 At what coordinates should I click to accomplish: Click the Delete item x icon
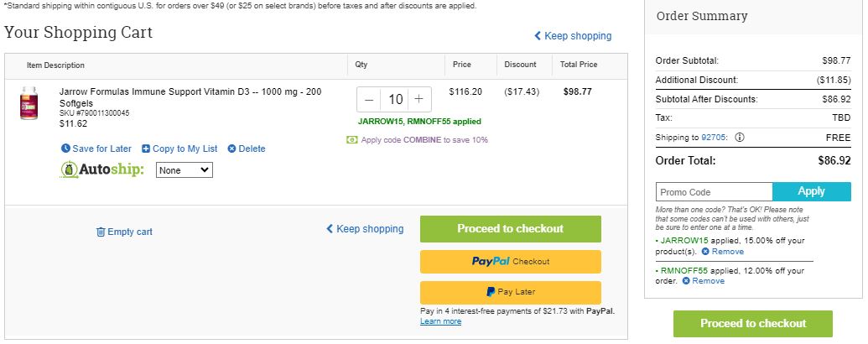coord(232,149)
